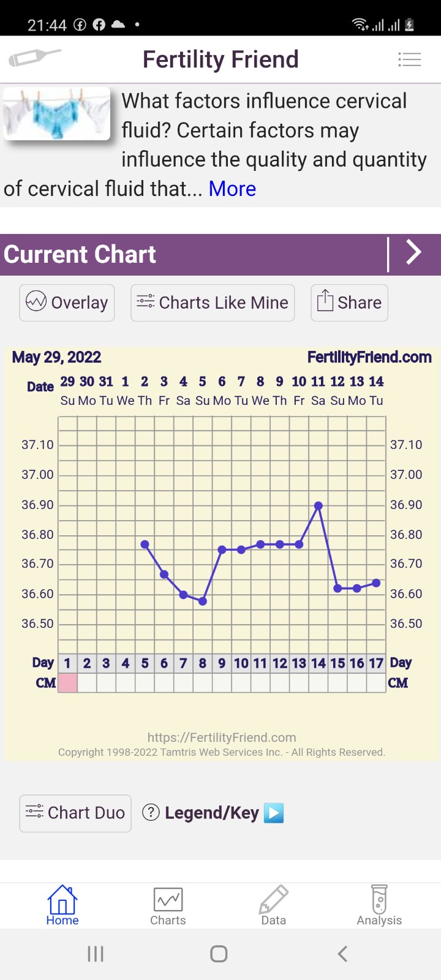
Task: Open Chart Duo settings
Action: 75,813
